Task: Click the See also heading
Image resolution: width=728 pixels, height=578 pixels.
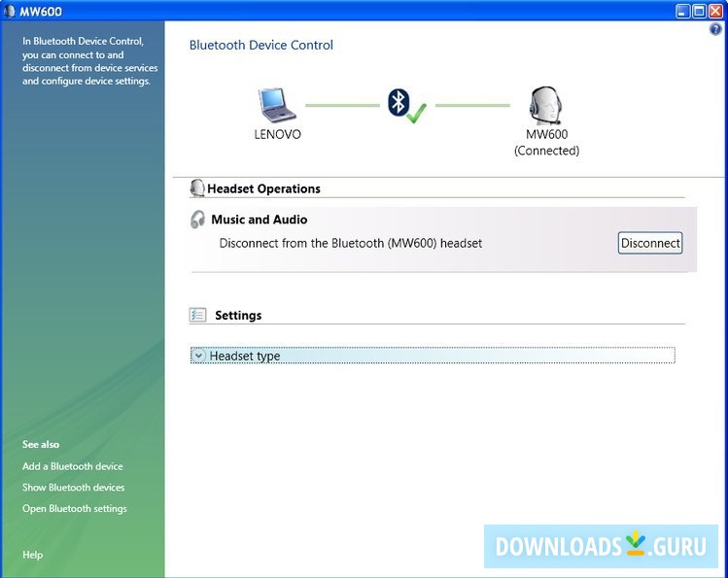Action: click(x=41, y=444)
